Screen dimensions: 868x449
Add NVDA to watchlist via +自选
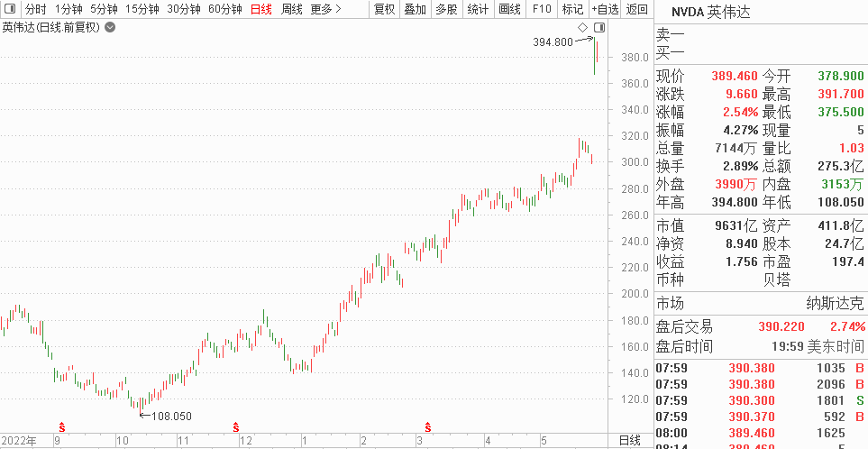tap(605, 9)
